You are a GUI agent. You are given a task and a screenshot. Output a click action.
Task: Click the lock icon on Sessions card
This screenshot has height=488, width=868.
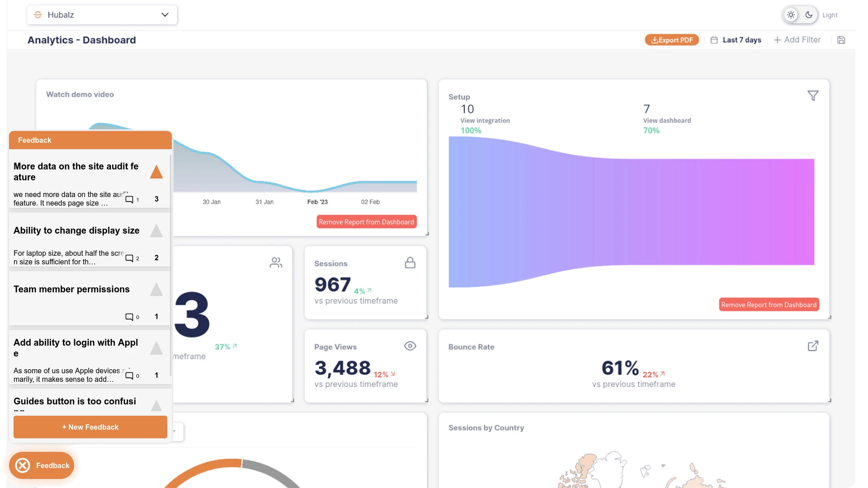(410, 263)
